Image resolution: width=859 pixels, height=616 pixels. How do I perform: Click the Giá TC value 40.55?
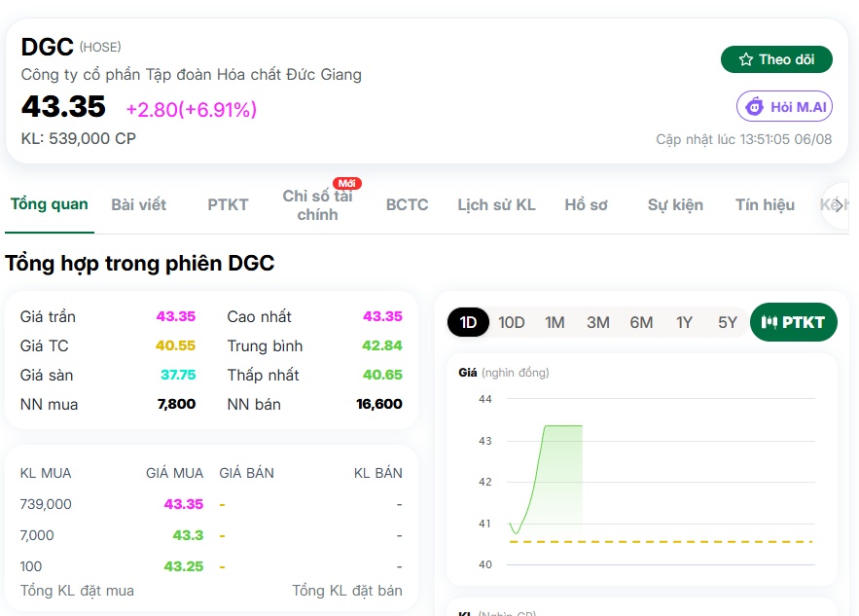point(175,345)
